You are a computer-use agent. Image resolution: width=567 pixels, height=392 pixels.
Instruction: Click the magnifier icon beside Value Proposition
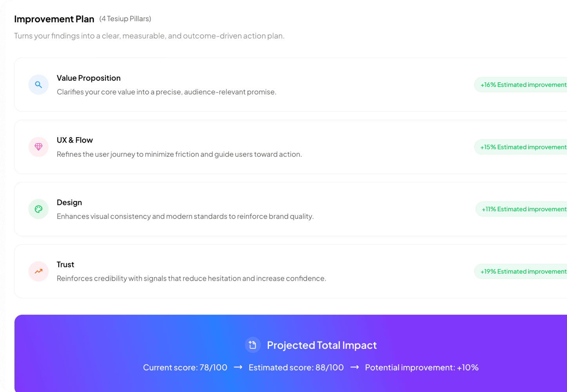click(38, 84)
